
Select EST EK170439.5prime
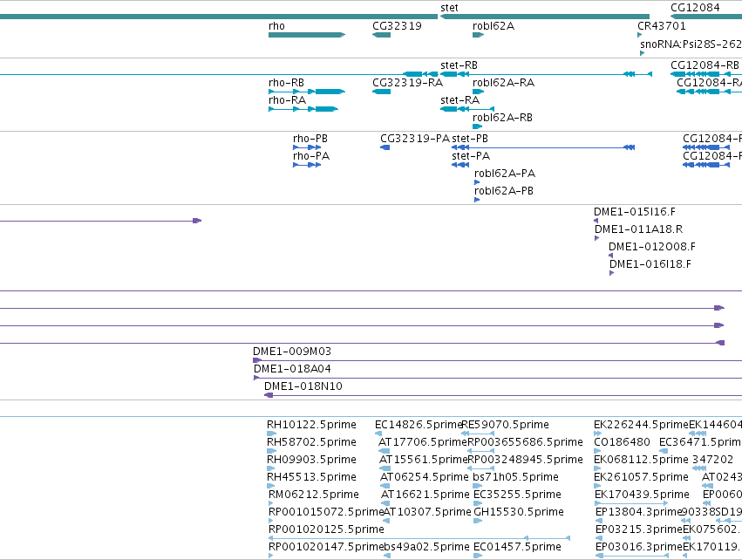pos(641,495)
